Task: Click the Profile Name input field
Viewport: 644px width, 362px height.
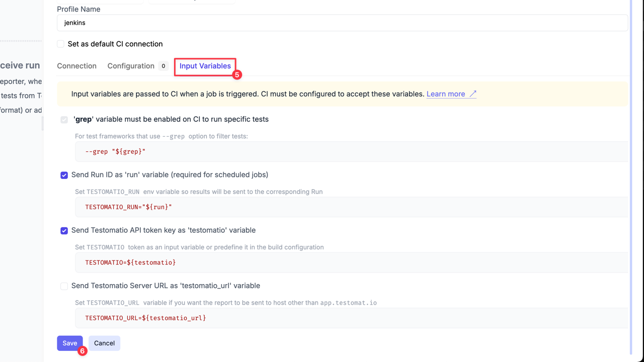Action: pos(342,23)
